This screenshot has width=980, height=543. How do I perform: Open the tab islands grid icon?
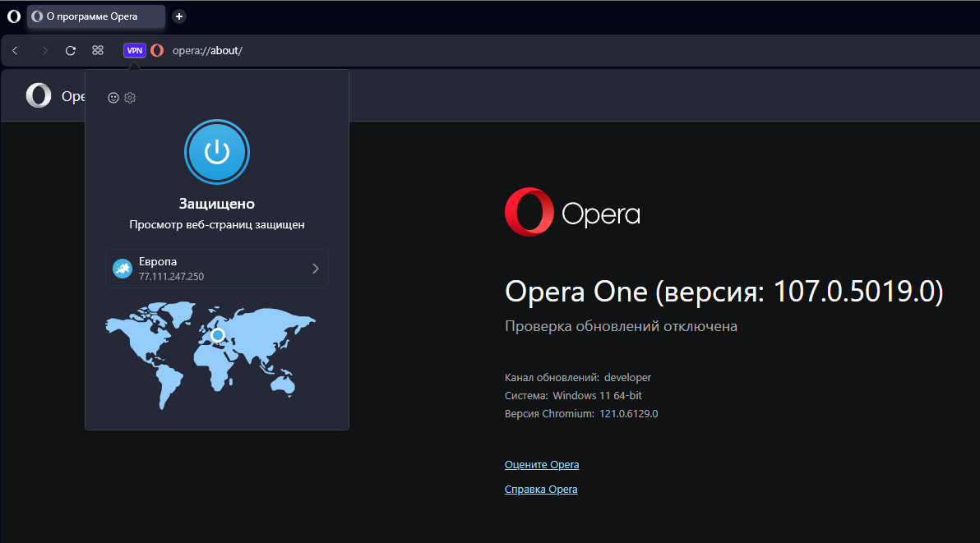(x=98, y=51)
